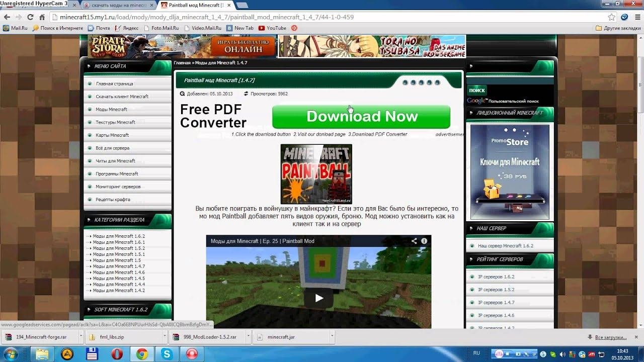Screen dimensions: 644x362
Task: Open the Pirate Storm banner ad
Action: coord(183,46)
